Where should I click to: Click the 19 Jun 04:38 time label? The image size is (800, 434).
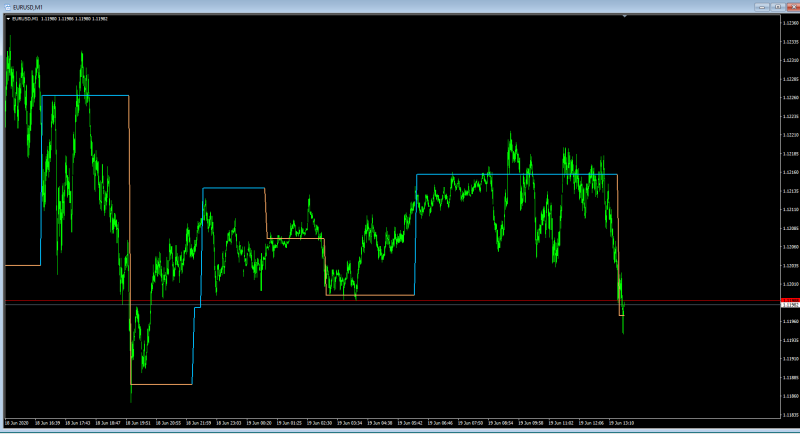380,423
